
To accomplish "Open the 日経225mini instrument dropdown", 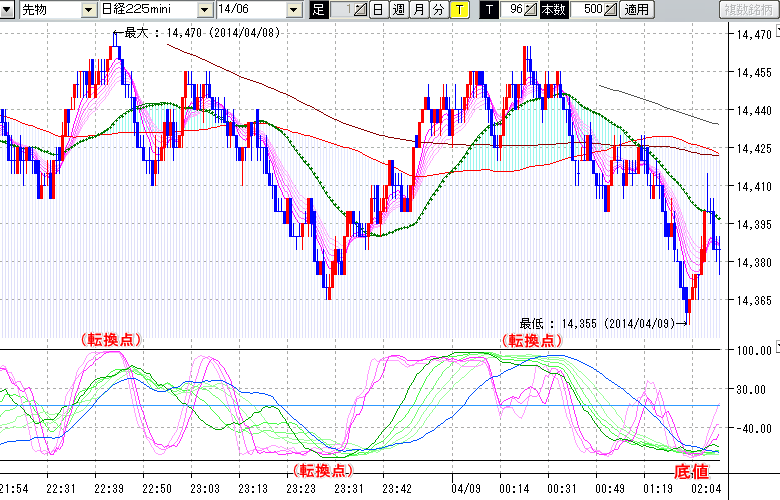I will tap(205, 10).
